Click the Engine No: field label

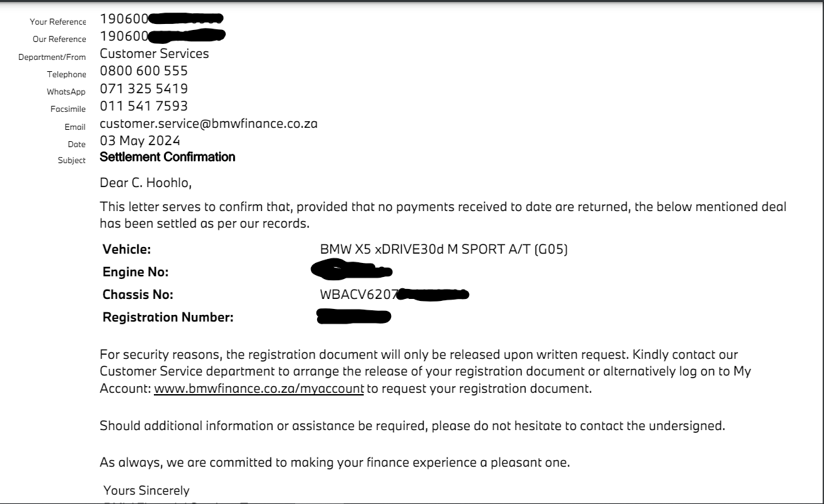pos(136,272)
